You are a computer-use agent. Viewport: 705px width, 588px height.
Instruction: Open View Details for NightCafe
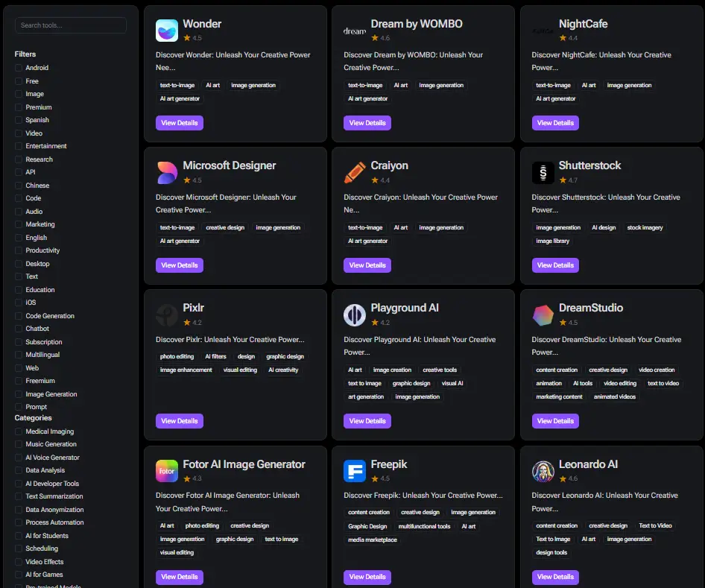555,123
